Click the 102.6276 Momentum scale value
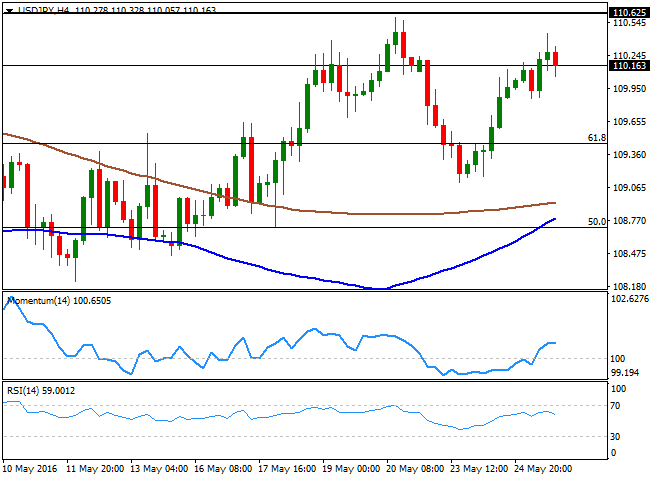Screen dimensions: 650x480 click(630, 299)
